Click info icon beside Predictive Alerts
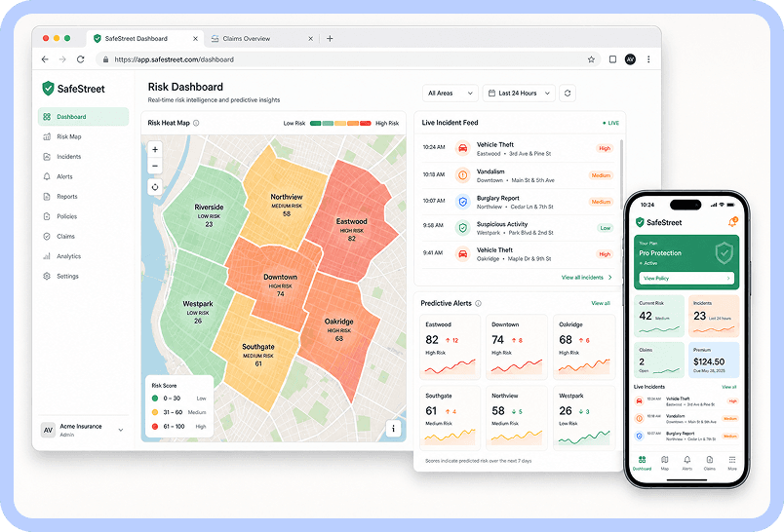Image resolution: width=784 pixels, height=532 pixels. pyautogui.click(x=479, y=303)
